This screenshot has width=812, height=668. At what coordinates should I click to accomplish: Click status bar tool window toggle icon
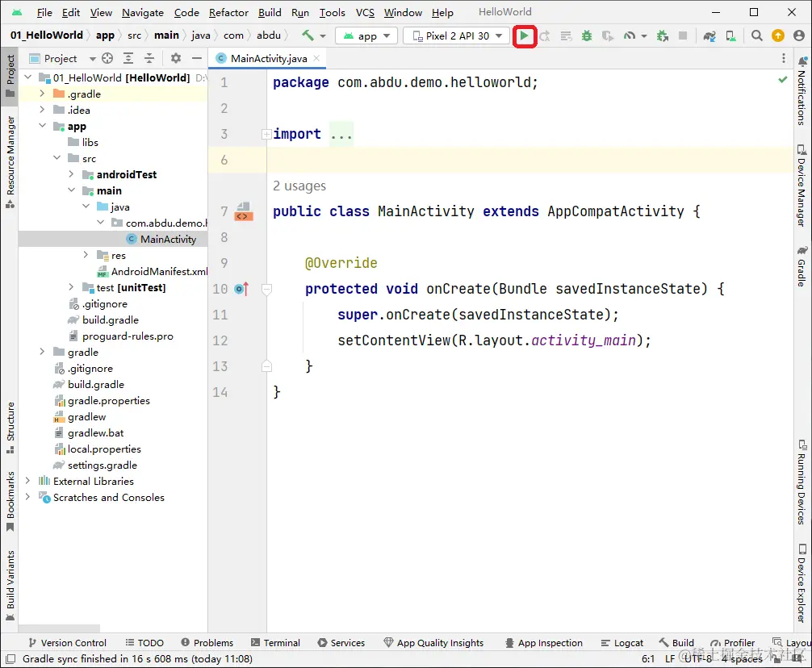click(x=10, y=659)
